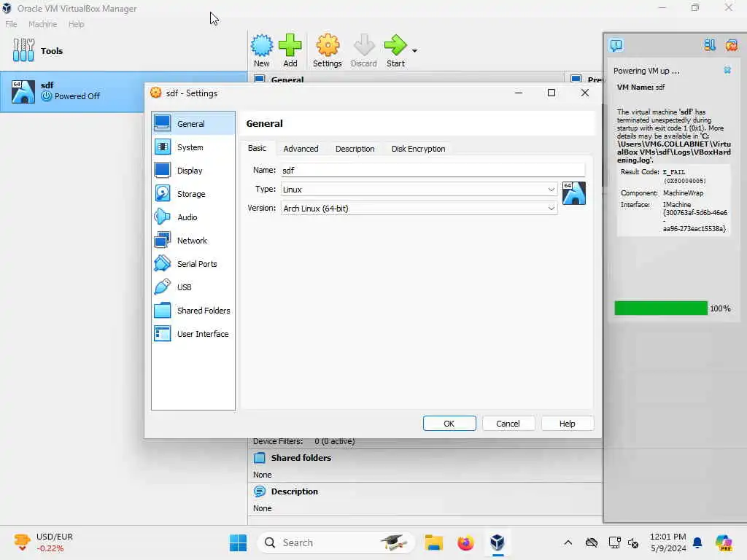Select the sdf virtual machine entry
Screen dimensions: 747x560
pyautogui.click(x=123, y=91)
